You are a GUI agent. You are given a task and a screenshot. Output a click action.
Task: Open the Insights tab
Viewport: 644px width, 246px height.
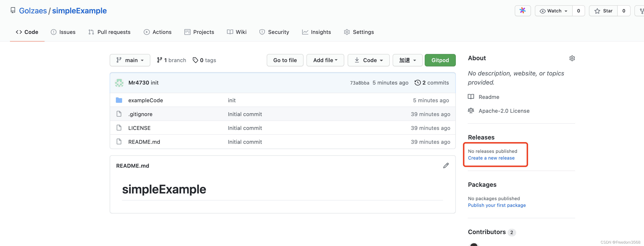click(316, 32)
